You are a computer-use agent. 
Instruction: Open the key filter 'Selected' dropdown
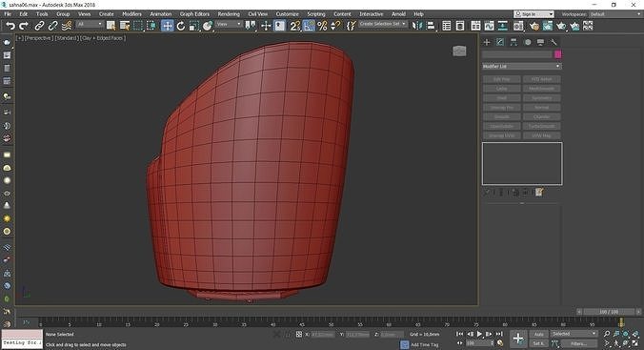(x=574, y=334)
